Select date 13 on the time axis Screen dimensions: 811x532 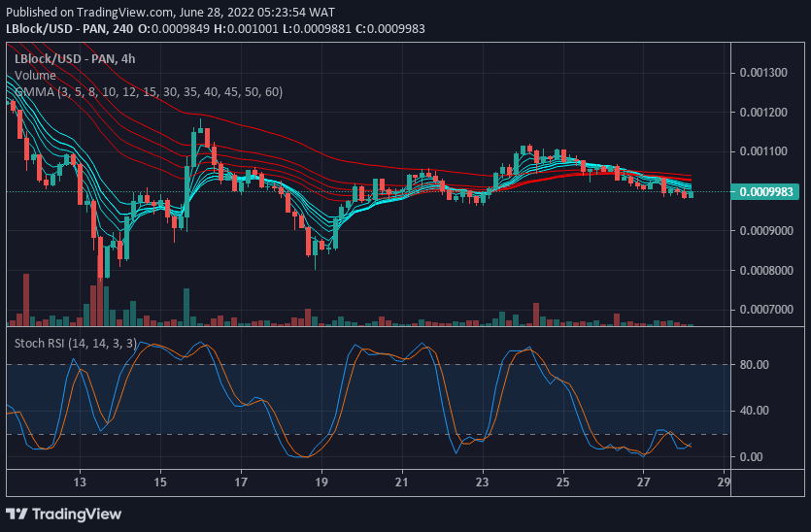click(x=80, y=482)
